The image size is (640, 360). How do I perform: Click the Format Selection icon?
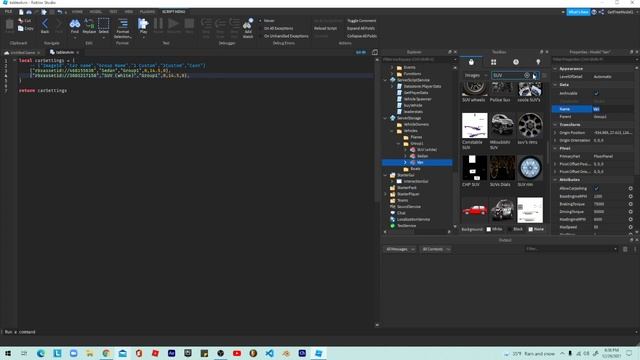[x=123, y=24]
